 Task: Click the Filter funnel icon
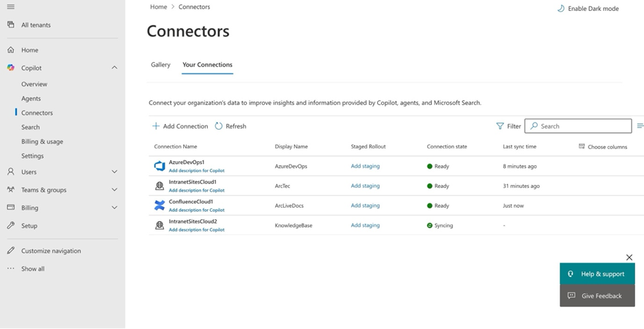point(500,126)
